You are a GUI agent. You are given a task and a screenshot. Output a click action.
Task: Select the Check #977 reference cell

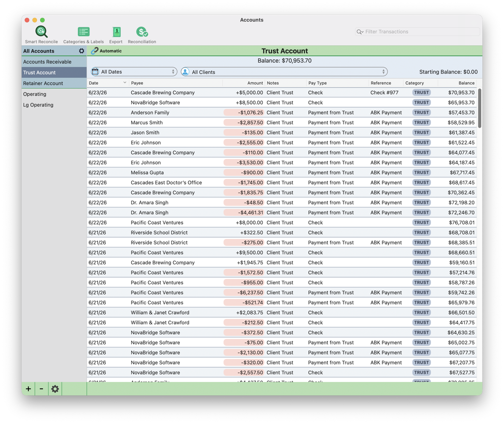click(384, 92)
